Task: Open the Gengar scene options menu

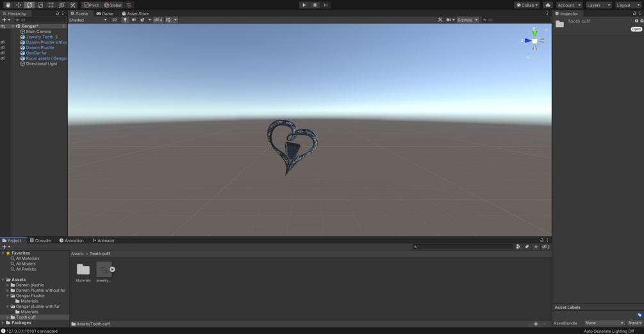Action: pyautogui.click(x=63, y=26)
